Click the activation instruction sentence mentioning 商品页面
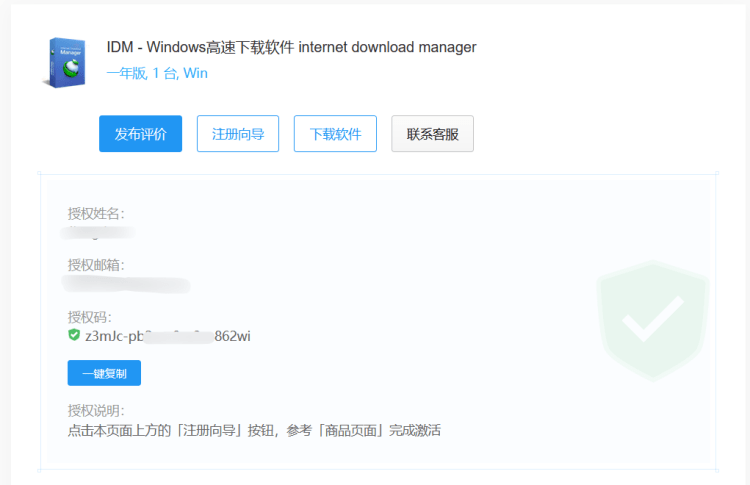This screenshot has height=485, width=750. coord(254,430)
